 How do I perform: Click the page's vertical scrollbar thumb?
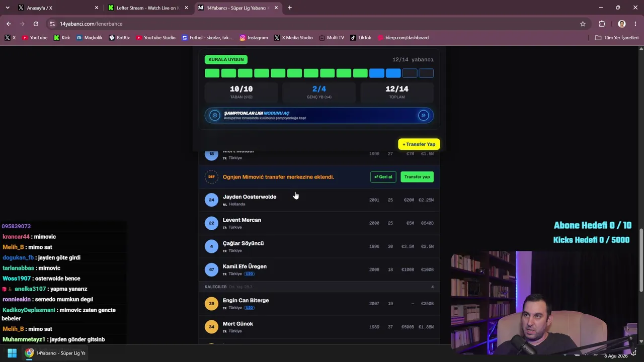[641, 260]
